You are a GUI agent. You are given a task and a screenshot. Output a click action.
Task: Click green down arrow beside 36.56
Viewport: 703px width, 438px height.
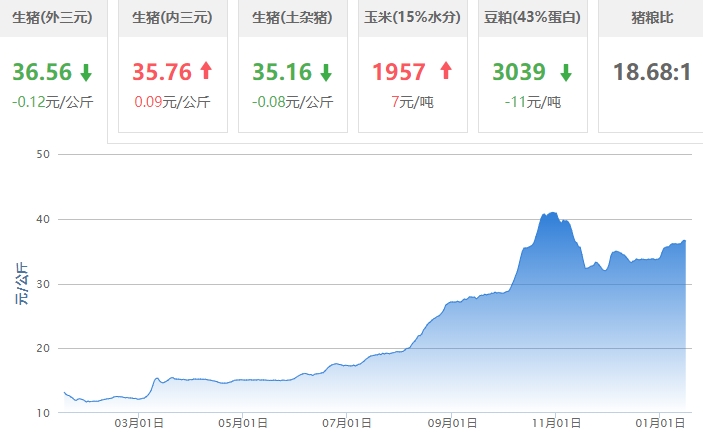coord(86,72)
